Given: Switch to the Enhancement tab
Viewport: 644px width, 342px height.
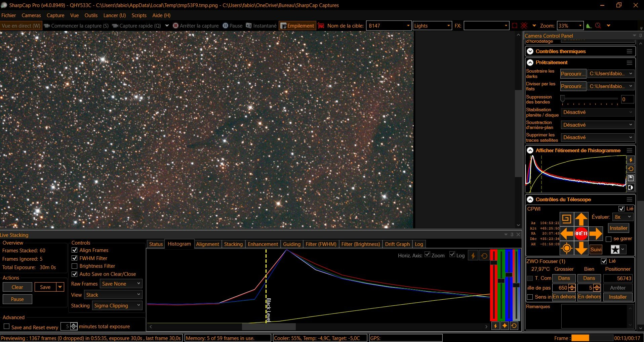Looking at the screenshot, I should [x=263, y=244].
